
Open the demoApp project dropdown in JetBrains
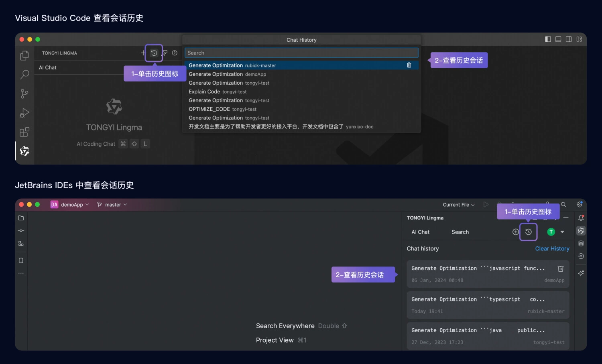[70, 205]
